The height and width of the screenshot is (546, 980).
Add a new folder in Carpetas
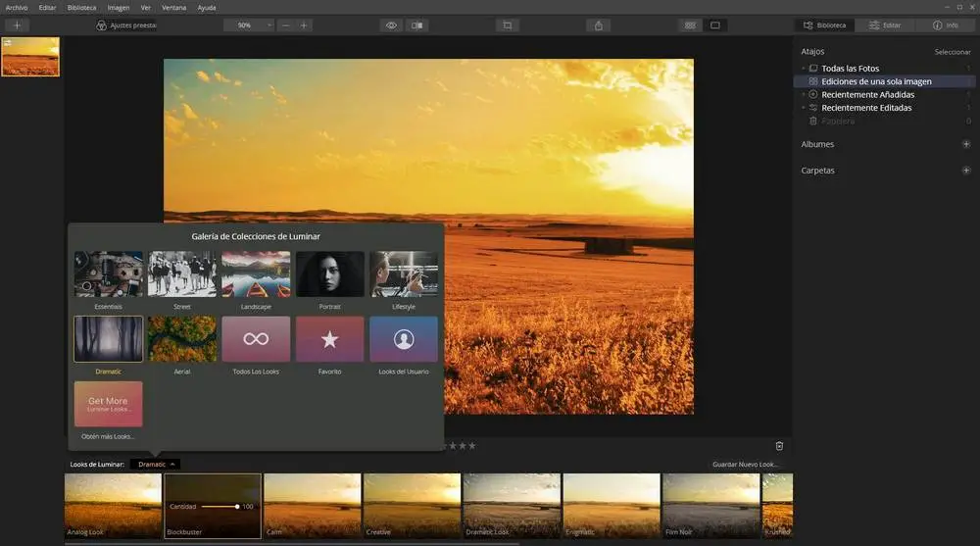point(965,171)
